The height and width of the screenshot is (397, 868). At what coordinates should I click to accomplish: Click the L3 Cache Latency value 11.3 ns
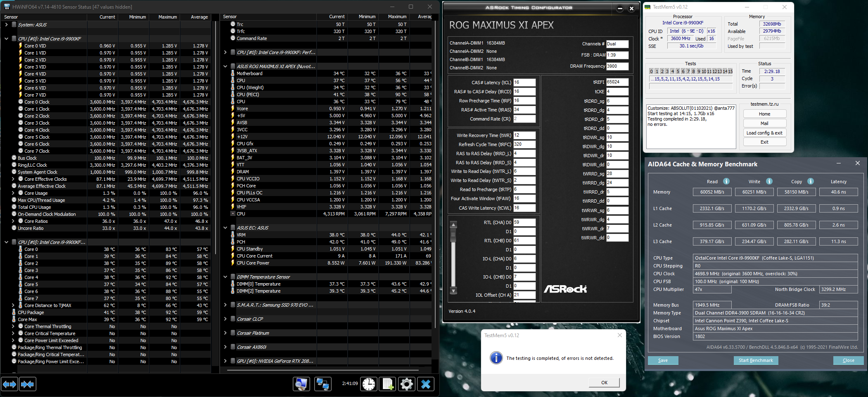click(x=838, y=241)
